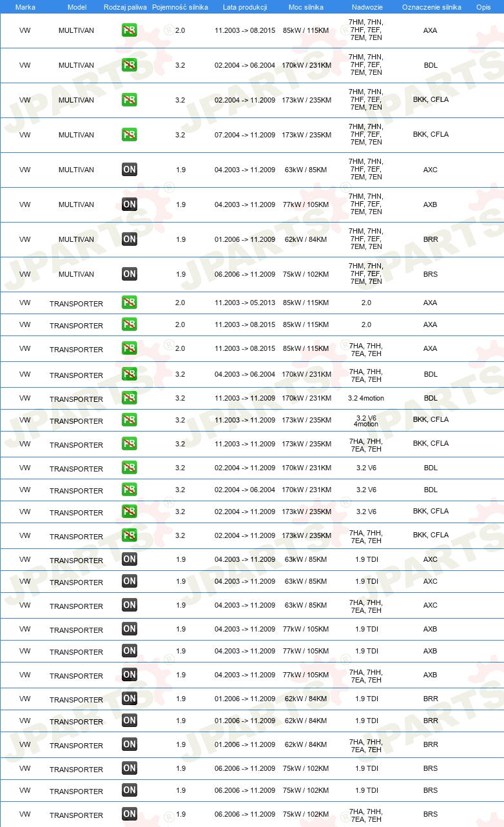This screenshot has width=504, height=827.
Task: Click diesel ON icon in Multivan AXB row
Action: (130, 204)
